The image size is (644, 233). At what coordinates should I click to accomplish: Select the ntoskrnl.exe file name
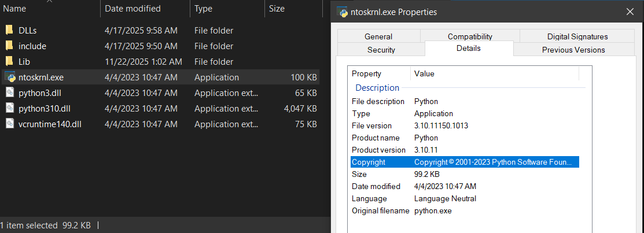(41, 77)
